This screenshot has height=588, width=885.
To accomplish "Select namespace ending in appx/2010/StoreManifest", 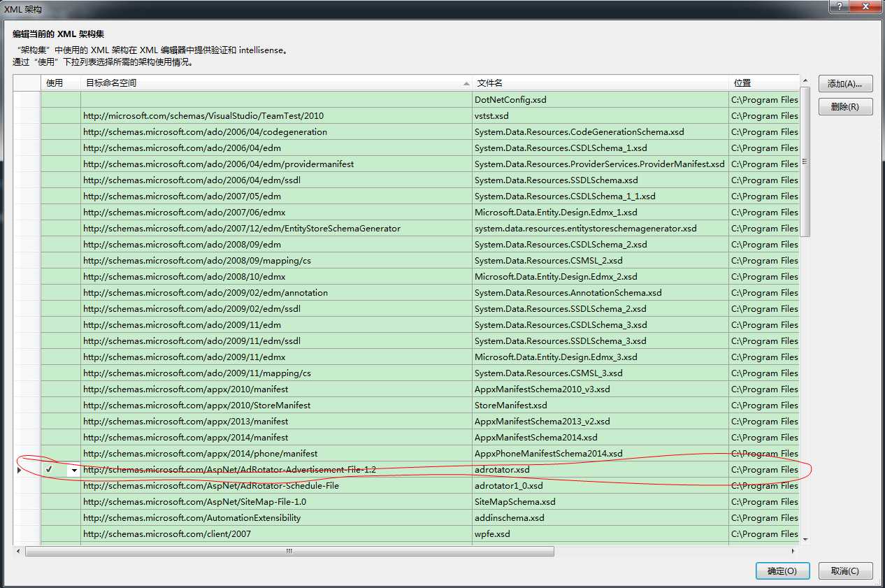I will coord(277,406).
